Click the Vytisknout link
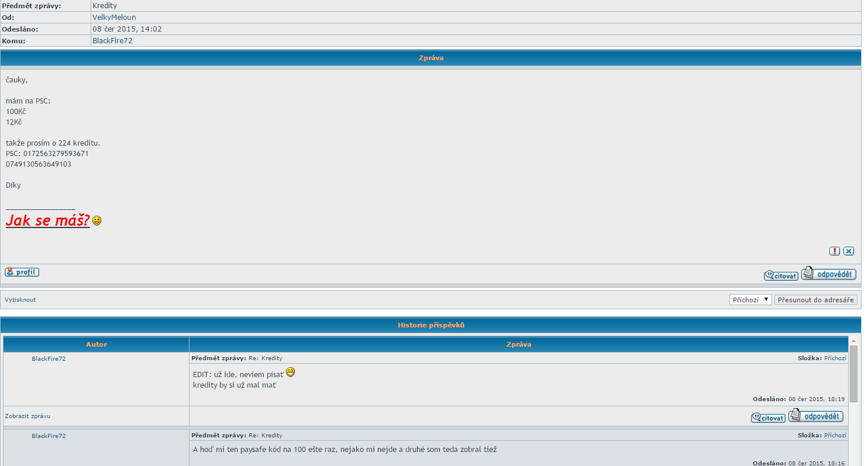The width and height of the screenshot is (868, 466). (x=20, y=299)
